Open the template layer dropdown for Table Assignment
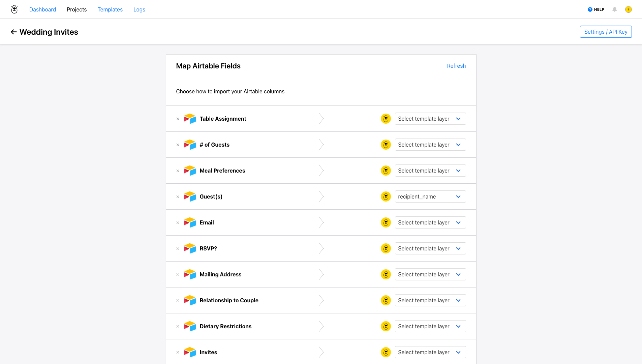The width and height of the screenshot is (642, 364). click(430, 119)
